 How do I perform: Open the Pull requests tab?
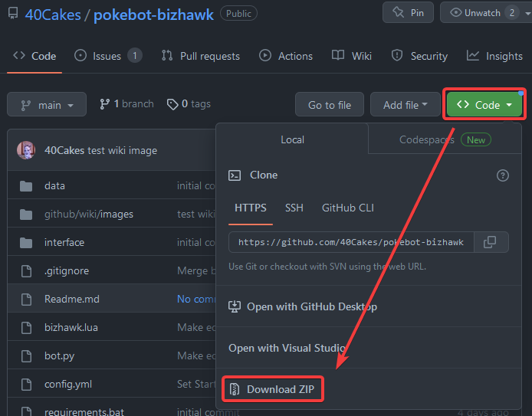(201, 56)
